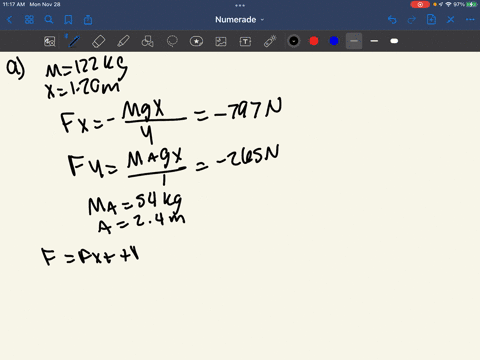Select the zoom window tool
The height and width of the screenshot is (360, 480).
pyautogui.click(x=50, y=41)
